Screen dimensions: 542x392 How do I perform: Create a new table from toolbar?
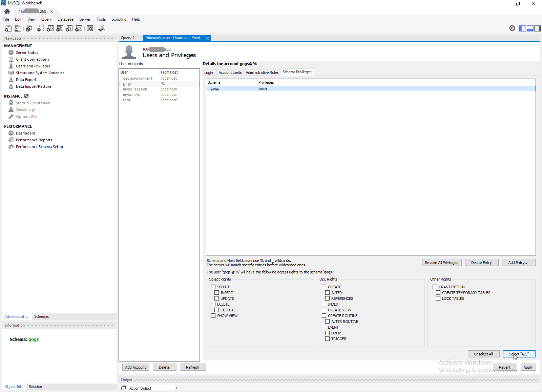(x=50, y=28)
